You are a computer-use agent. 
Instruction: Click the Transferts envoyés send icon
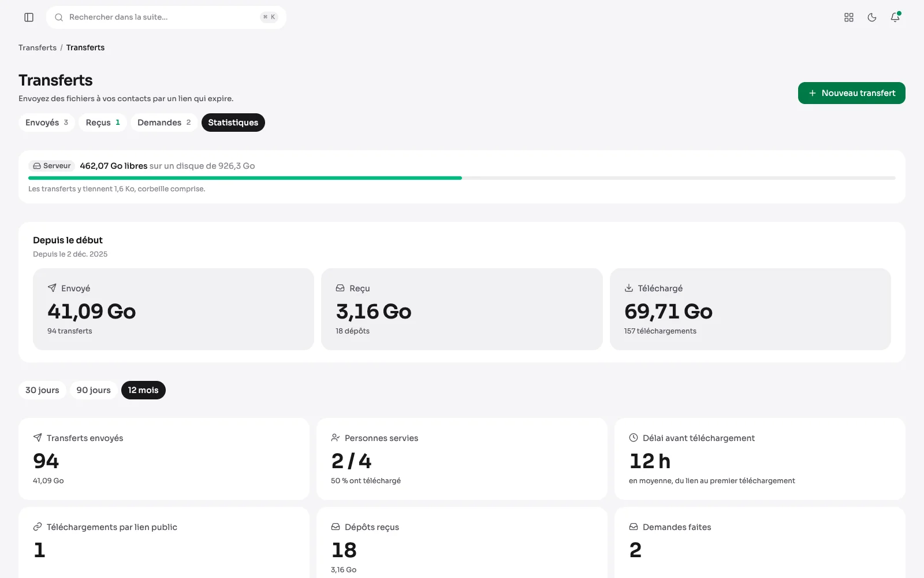(x=38, y=438)
